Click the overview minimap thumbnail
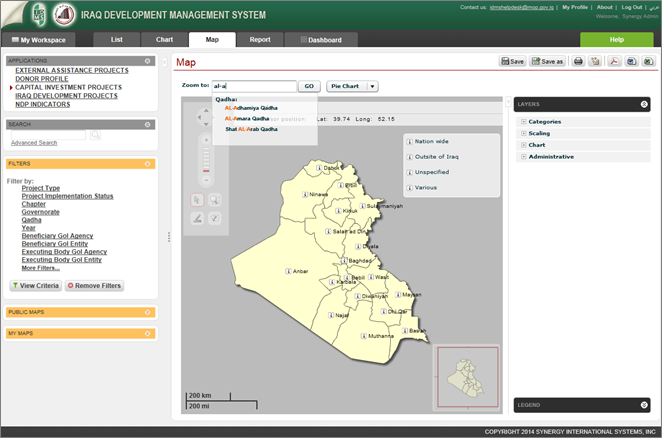This screenshot has width=662, height=438. pos(468,377)
